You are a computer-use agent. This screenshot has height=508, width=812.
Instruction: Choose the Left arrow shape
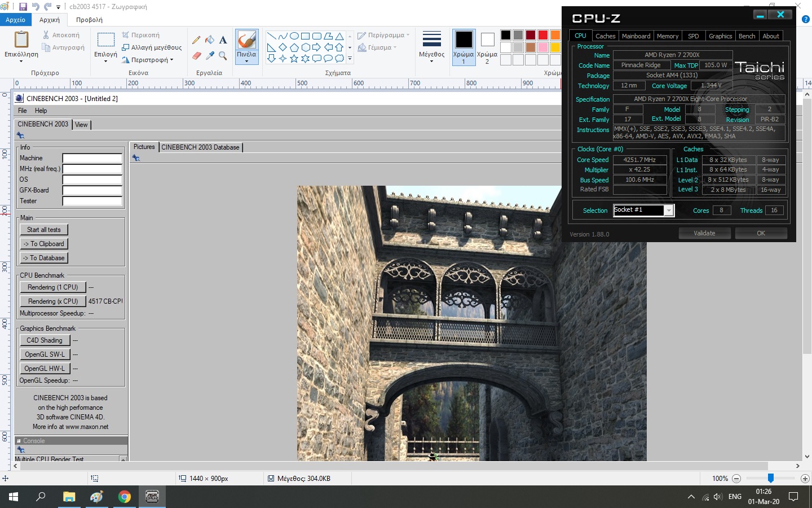[x=328, y=47]
